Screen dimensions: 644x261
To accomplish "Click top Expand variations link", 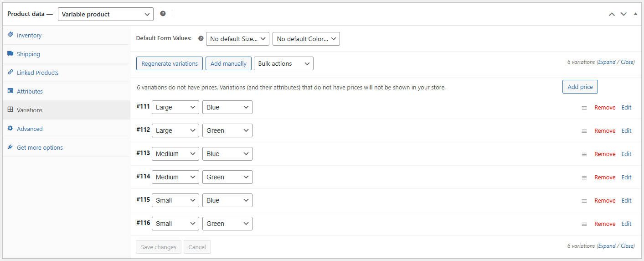I will (x=607, y=62).
